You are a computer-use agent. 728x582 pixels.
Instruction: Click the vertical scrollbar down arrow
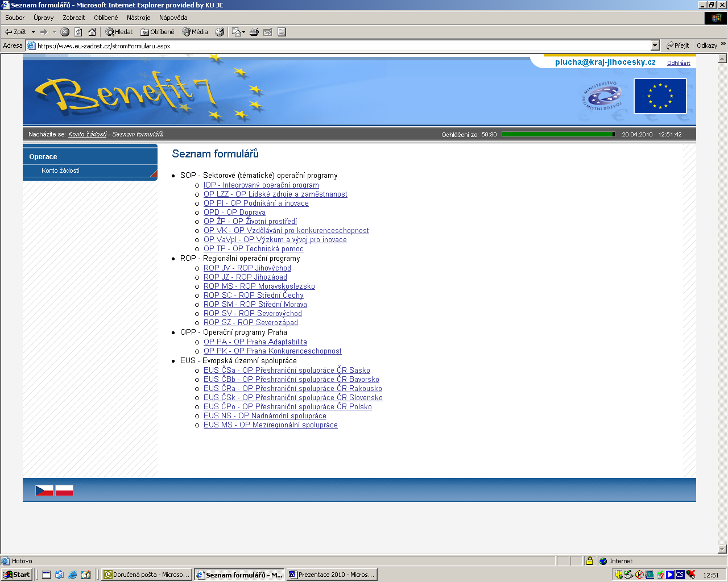[722, 549]
